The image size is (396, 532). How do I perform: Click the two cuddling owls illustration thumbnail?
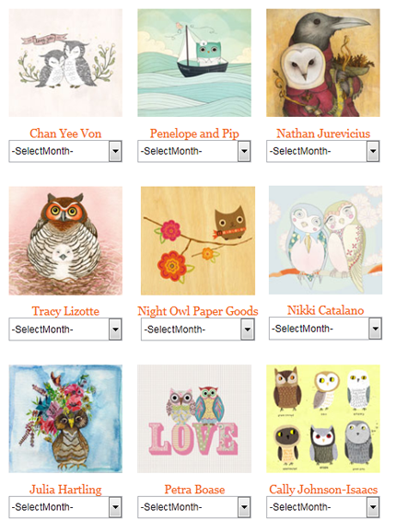[x=65, y=63]
